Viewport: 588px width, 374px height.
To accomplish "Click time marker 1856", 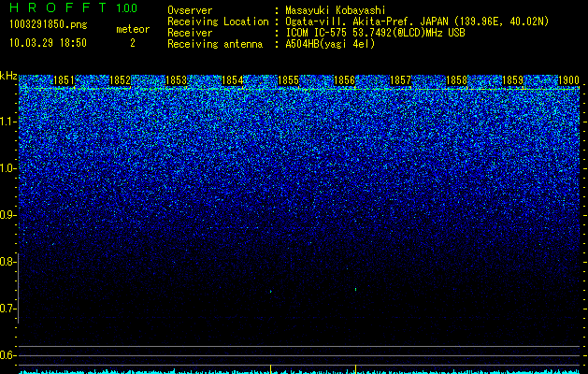I will click(x=344, y=80).
